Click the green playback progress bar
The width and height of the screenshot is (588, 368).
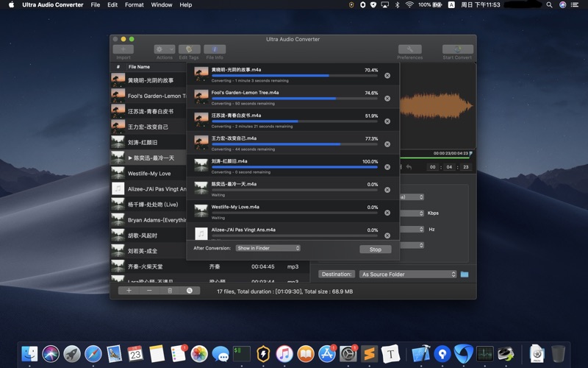click(435, 158)
